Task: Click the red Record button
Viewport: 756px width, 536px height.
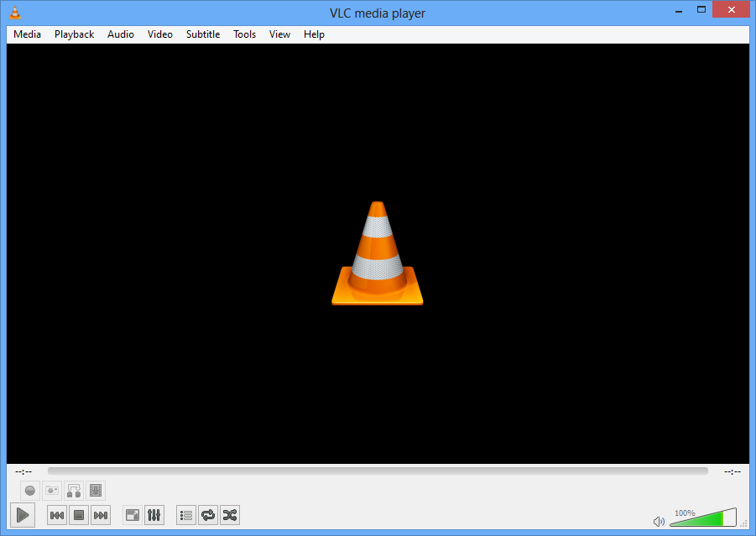Action: point(30,491)
